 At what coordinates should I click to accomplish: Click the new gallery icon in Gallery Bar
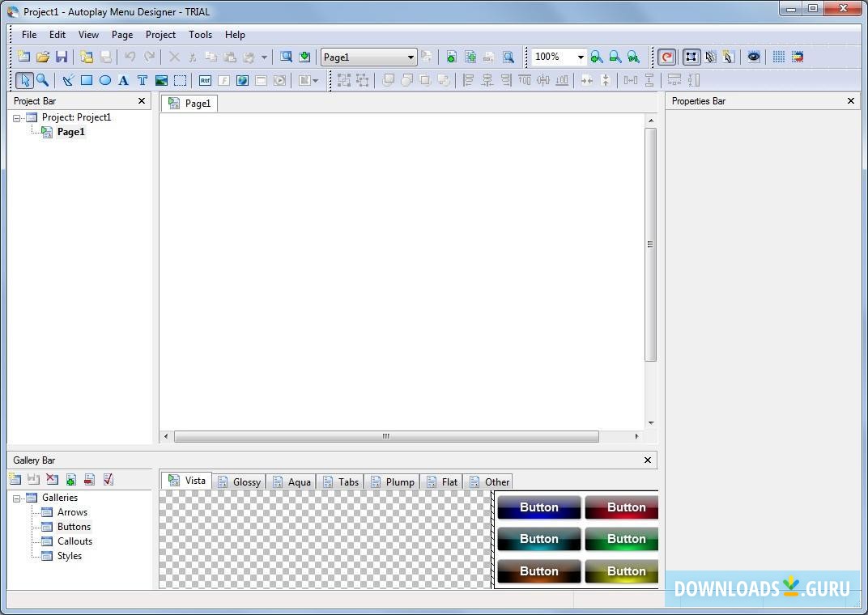(15, 479)
